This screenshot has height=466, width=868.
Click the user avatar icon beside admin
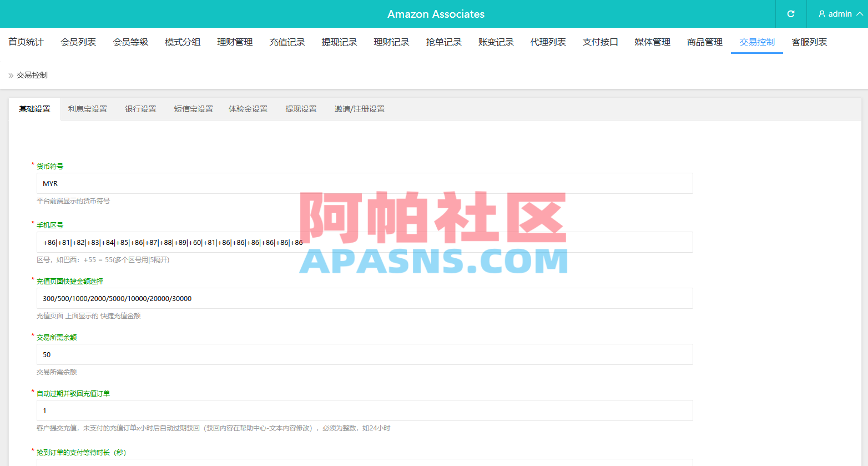point(822,14)
